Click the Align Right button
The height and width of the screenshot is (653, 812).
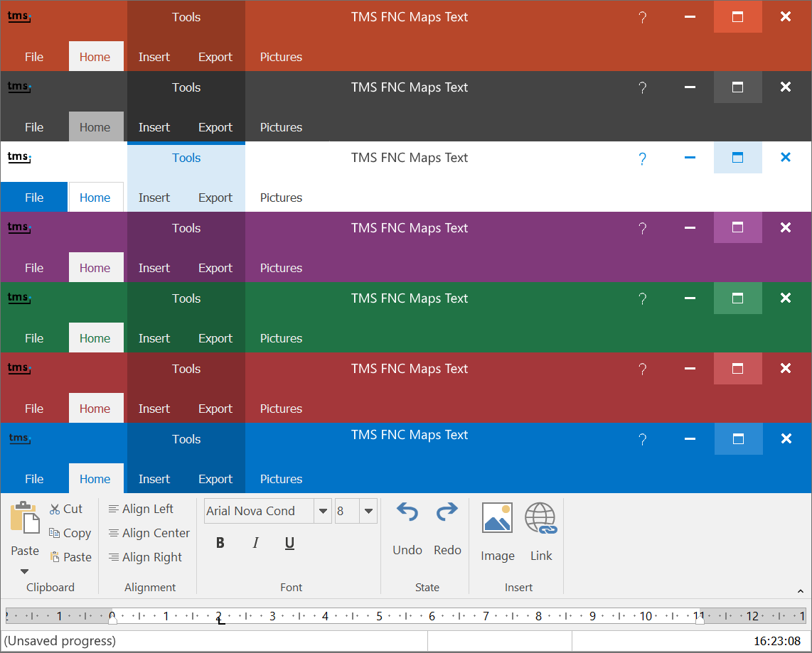(x=145, y=557)
